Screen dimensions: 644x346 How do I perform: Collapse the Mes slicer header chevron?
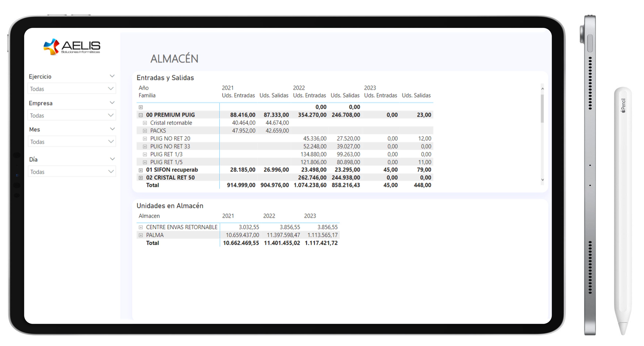(x=112, y=129)
